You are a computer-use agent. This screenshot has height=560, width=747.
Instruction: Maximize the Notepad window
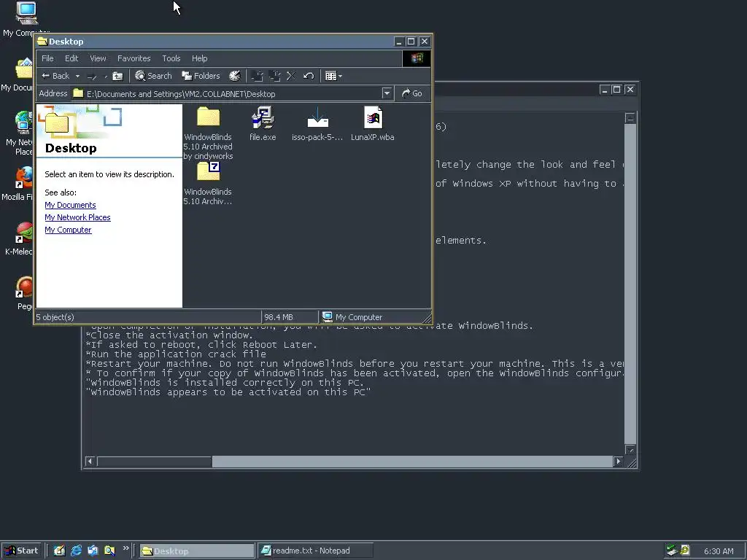coord(616,90)
